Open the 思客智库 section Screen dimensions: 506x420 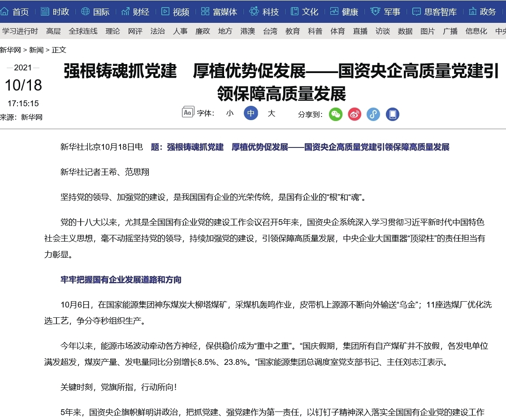pos(441,12)
